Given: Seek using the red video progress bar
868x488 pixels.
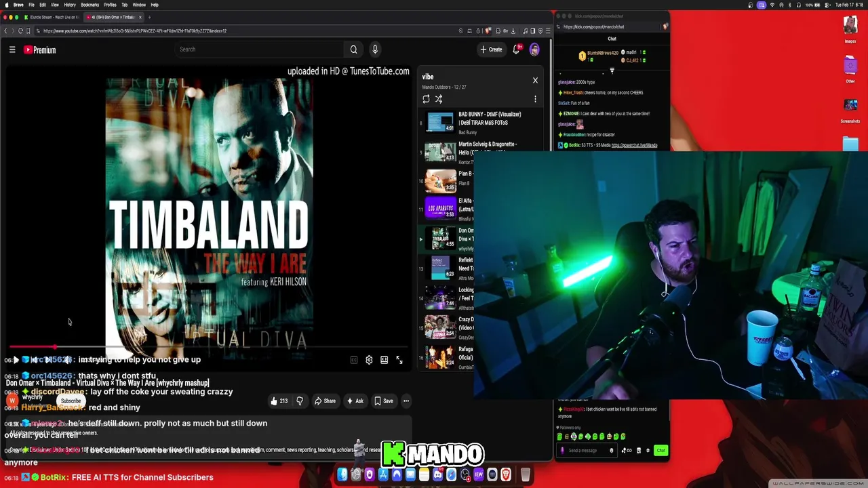Looking at the screenshot, I should click(x=209, y=347).
